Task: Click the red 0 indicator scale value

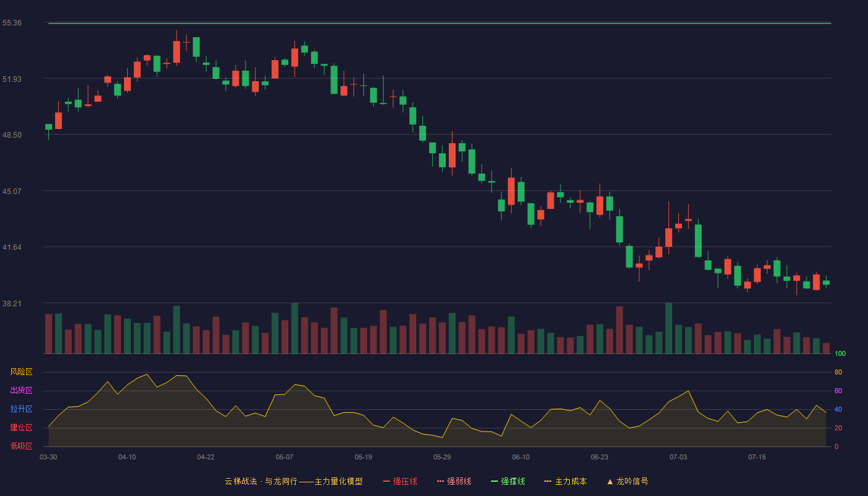Action: (x=836, y=446)
